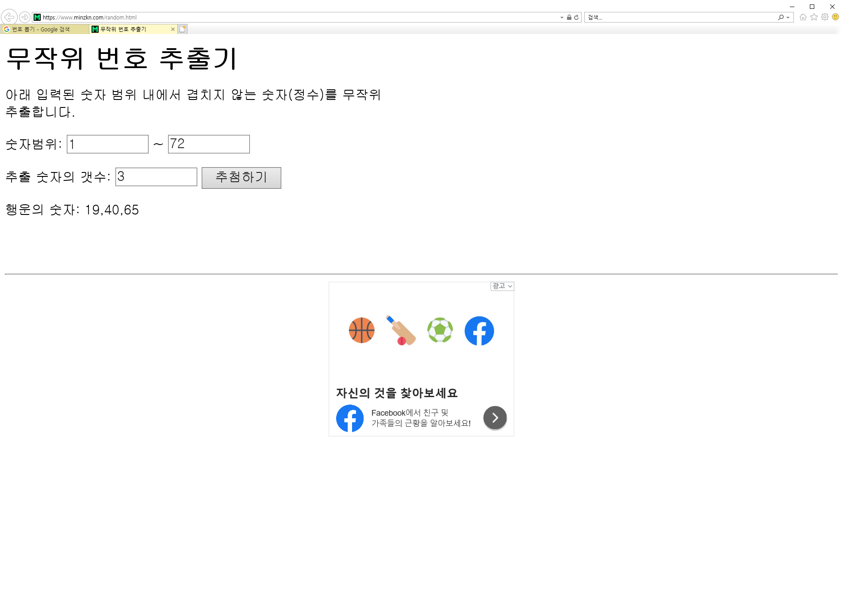Expand the search provider dropdown arrow

pyautogui.click(x=788, y=18)
